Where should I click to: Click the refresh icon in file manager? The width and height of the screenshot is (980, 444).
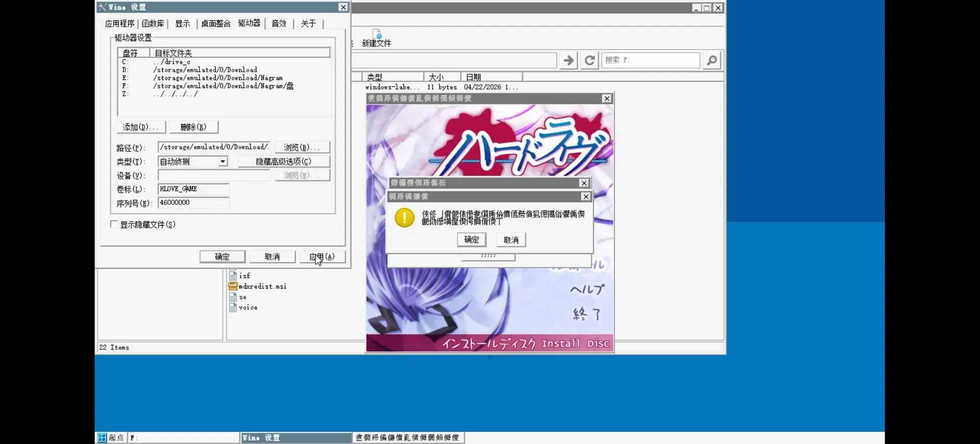[x=589, y=60]
